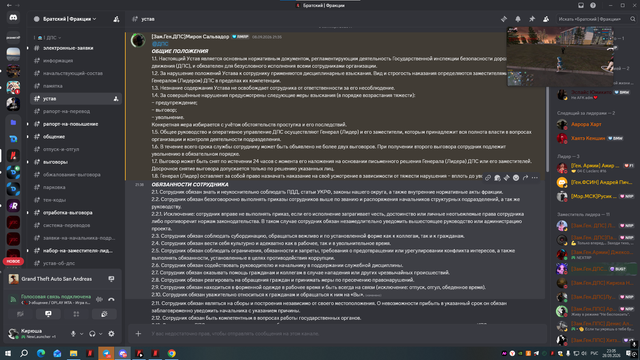The width and height of the screenshot is (640, 360).
Task: Open the Мирон Сальвадор author name
Action: coord(190,37)
